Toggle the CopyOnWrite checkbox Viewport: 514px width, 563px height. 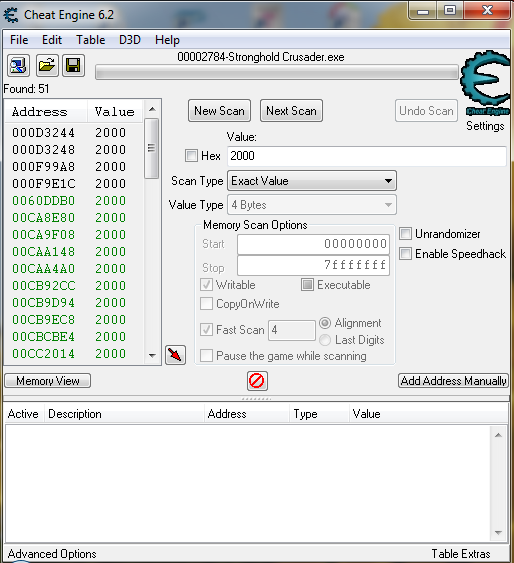206,304
